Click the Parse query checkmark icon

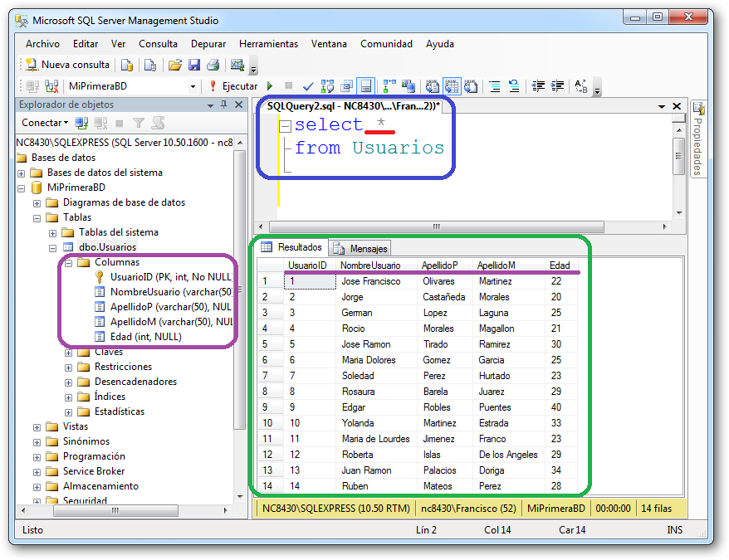(x=308, y=85)
